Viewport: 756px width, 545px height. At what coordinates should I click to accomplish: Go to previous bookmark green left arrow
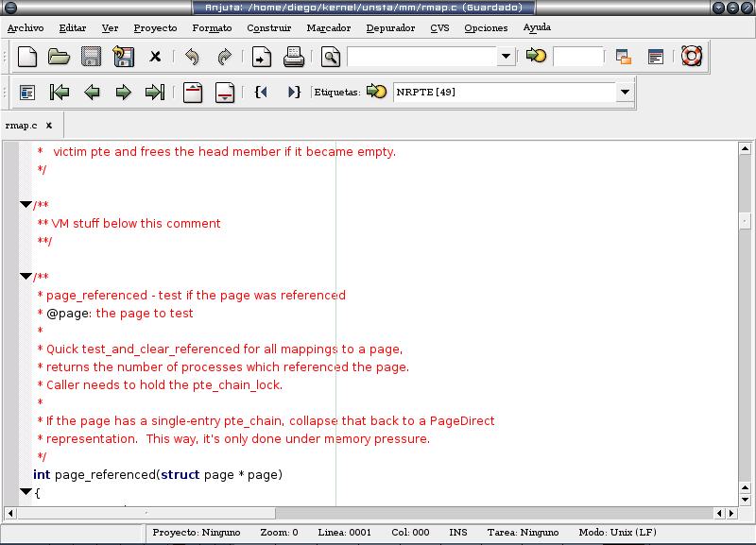tap(92, 92)
